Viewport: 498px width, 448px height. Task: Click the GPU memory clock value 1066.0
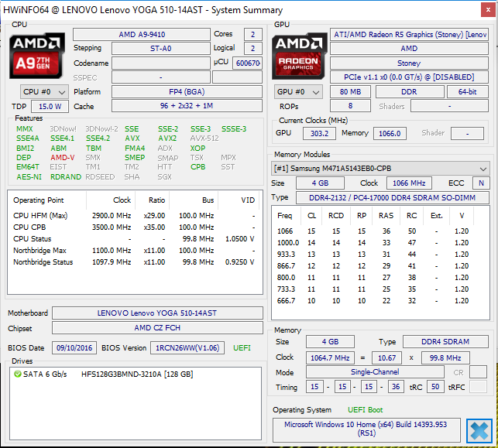390,133
